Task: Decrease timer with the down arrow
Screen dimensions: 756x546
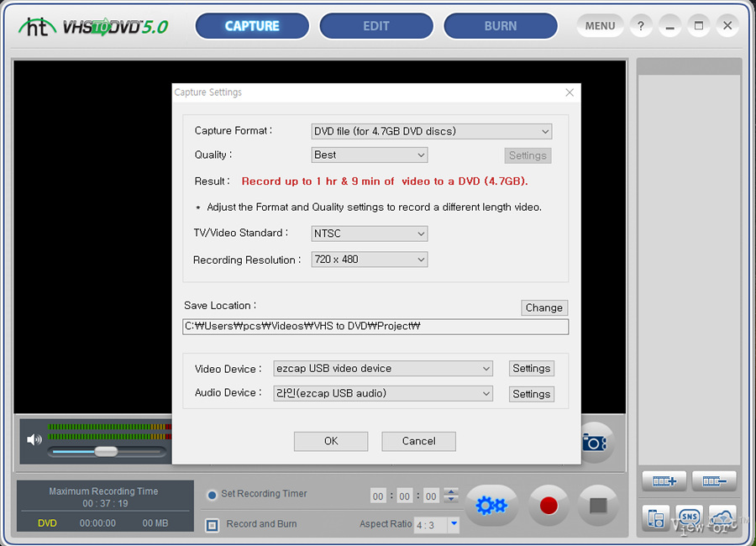Action: pyautogui.click(x=451, y=499)
